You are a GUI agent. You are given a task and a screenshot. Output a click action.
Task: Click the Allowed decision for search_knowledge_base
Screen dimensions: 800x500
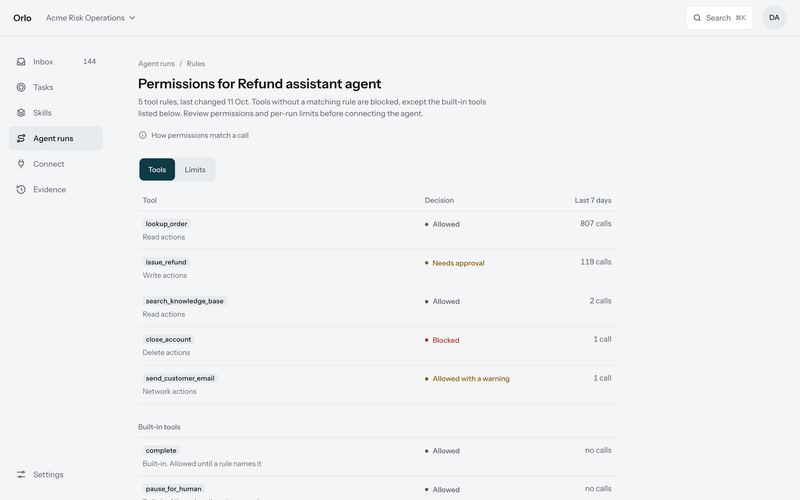[442, 302]
